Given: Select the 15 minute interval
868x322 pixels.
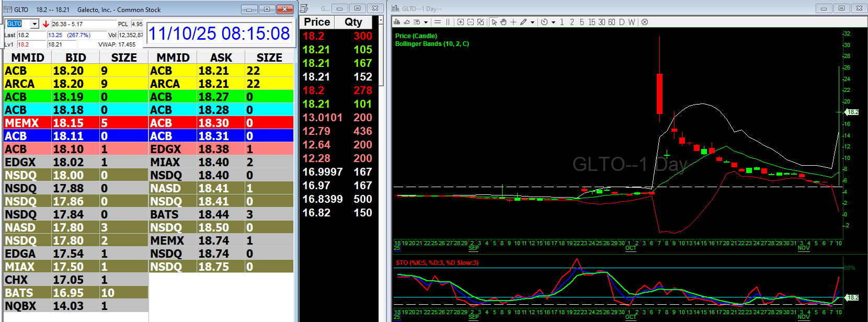Looking at the screenshot, I should [x=591, y=22].
